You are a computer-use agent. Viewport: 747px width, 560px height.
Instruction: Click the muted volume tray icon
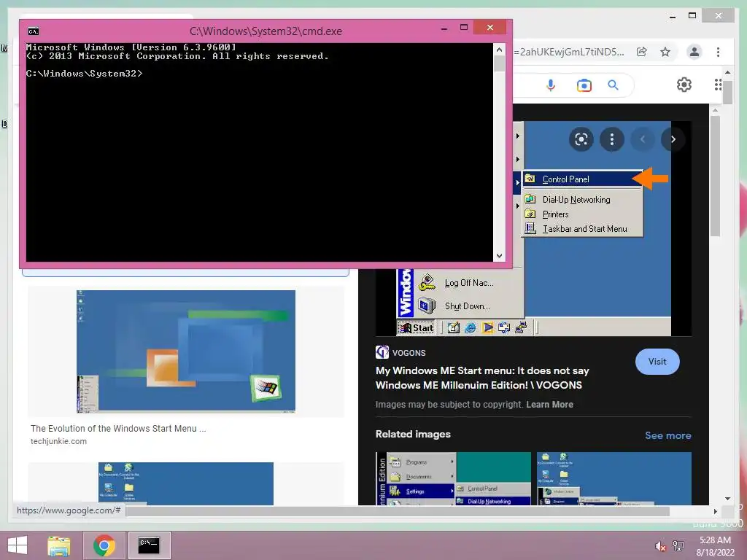(660, 546)
